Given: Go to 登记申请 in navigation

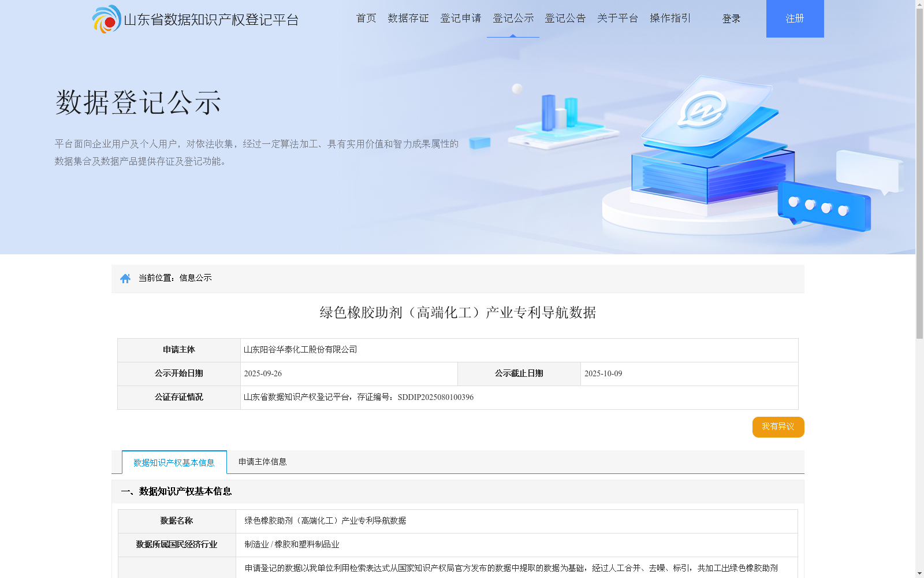Looking at the screenshot, I should (x=461, y=18).
